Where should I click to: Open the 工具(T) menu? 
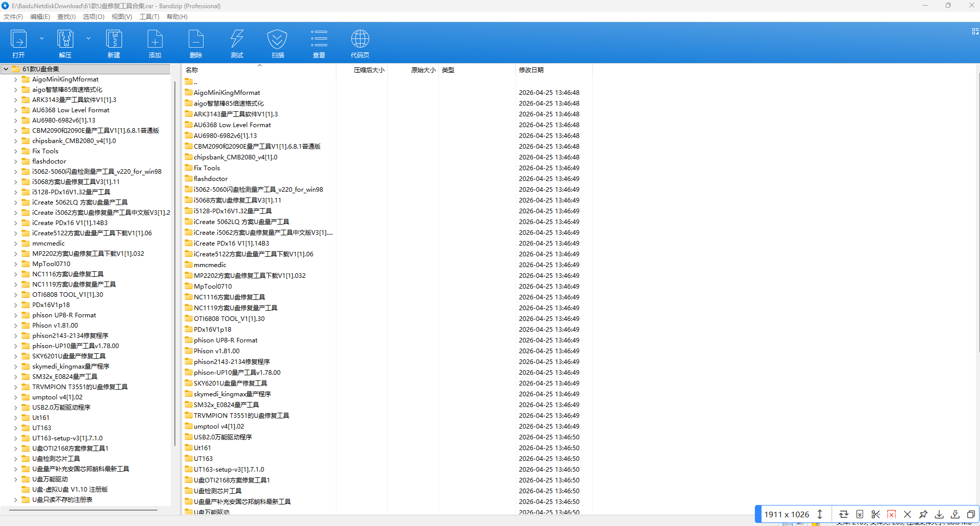[x=149, y=17]
